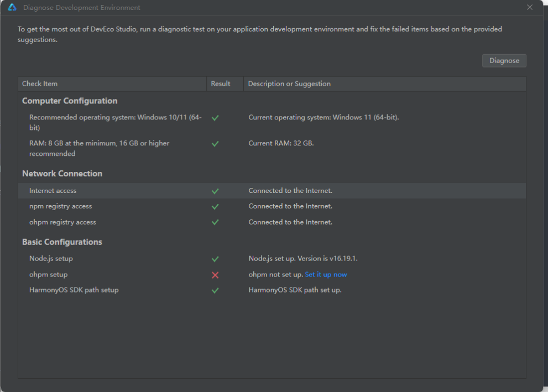Open the 'Set it up now' link

(x=326, y=275)
